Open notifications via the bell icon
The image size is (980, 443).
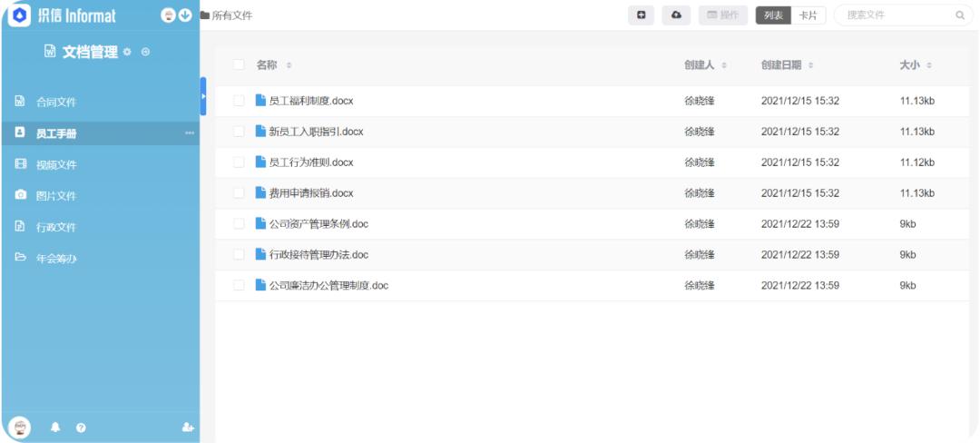pos(55,427)
